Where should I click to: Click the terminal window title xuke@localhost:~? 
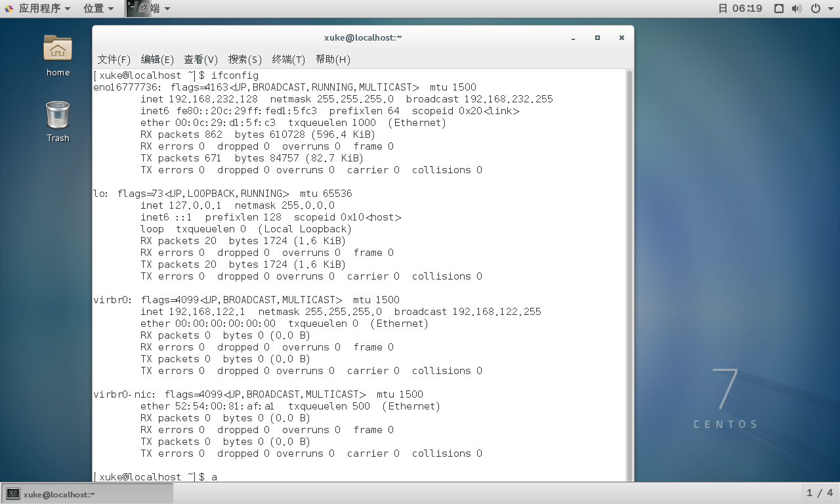click(x=363, y=38)
